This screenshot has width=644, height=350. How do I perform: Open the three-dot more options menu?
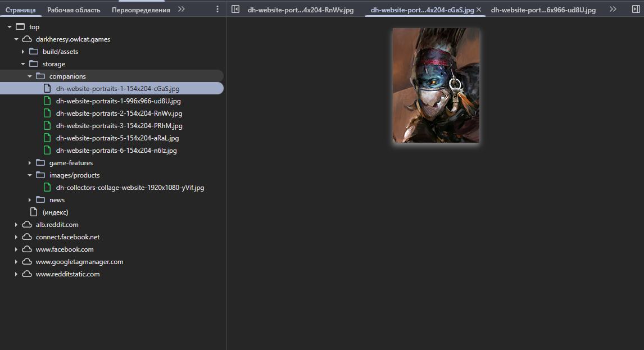click(217, 9)
